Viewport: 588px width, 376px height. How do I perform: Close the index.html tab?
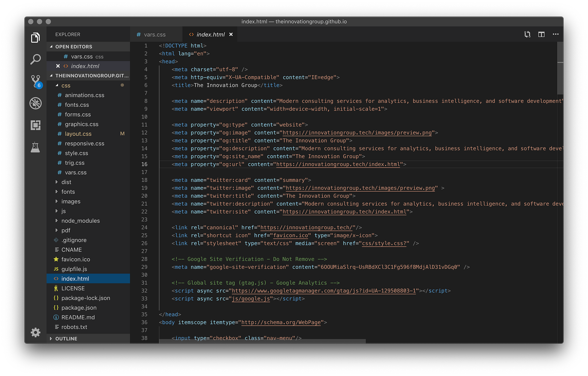[231, 34]
